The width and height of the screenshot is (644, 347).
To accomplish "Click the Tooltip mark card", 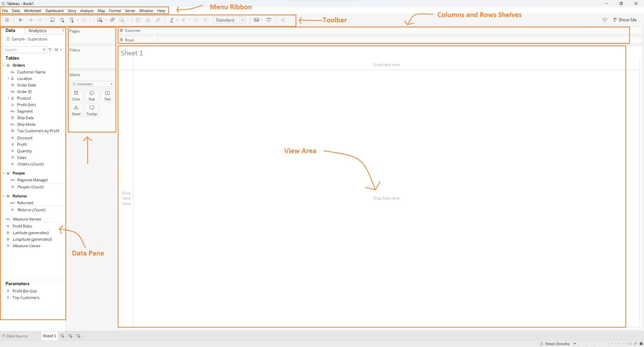I will point(92,110).
